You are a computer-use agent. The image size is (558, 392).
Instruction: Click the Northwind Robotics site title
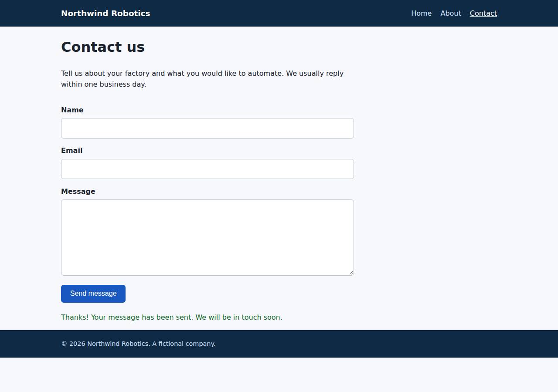(105, 14)
